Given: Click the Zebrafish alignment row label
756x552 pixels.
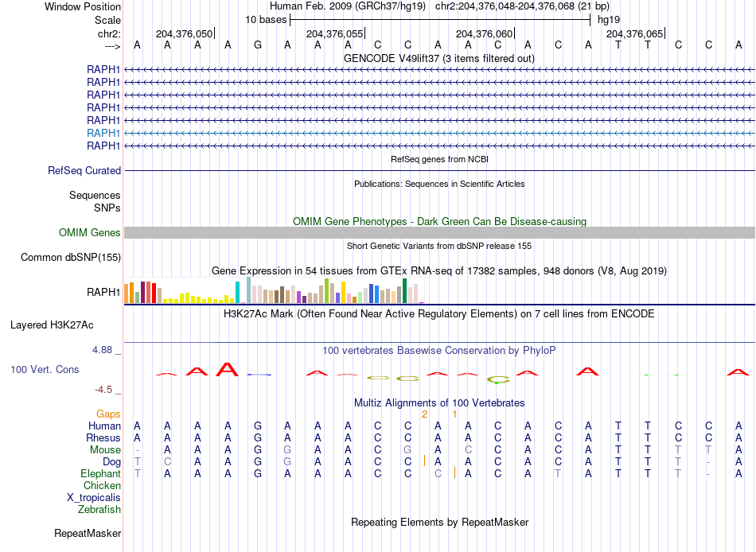Looking at the screenshot, I should (99, 510).
